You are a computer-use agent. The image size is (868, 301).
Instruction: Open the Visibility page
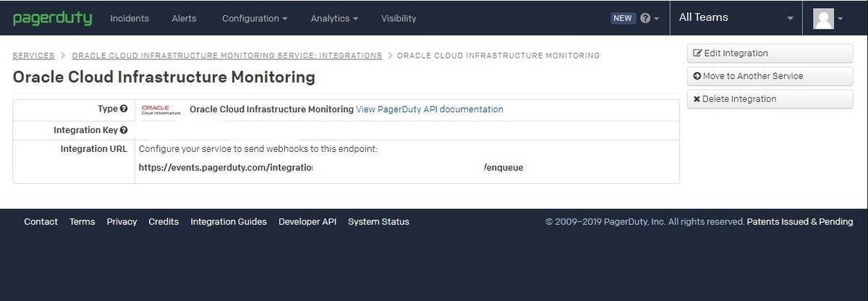[x=399, y=18]
